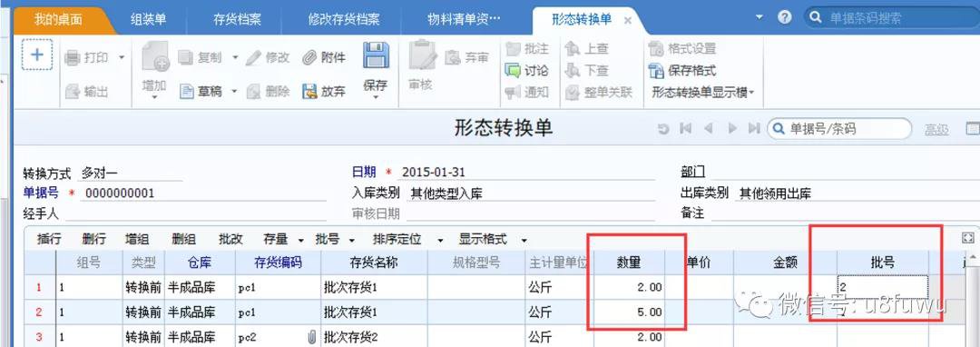Click 放弃 discard changes icon
The height and width of the screenshot is (347, 980).
(x=310, y=92)
